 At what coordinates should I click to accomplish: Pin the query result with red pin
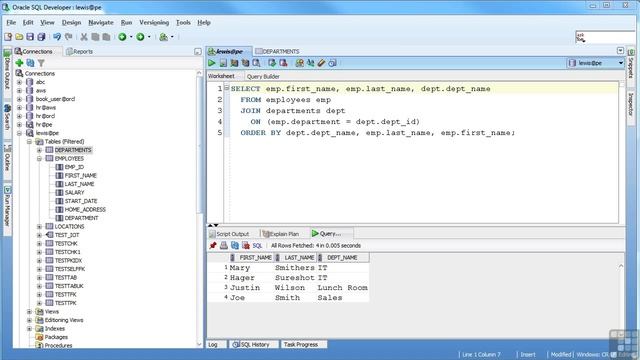pos(213,245)
